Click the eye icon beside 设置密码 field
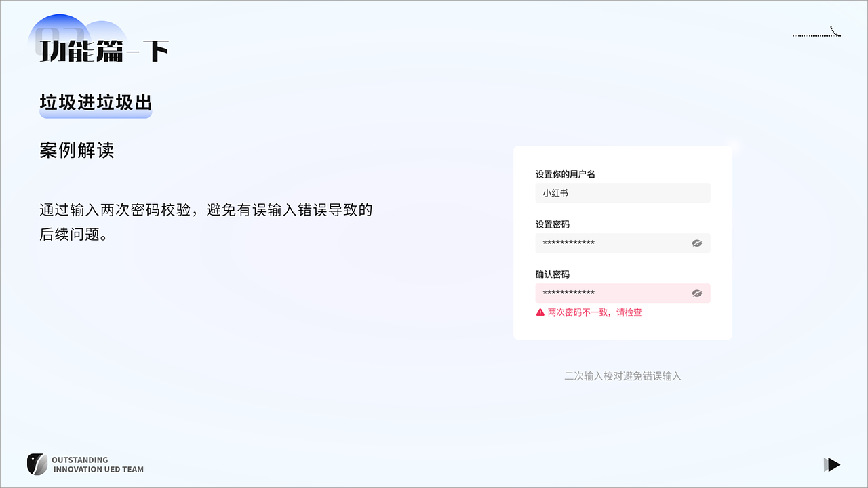The height and width of the screenshot is (488, 868). pos(697,243)
